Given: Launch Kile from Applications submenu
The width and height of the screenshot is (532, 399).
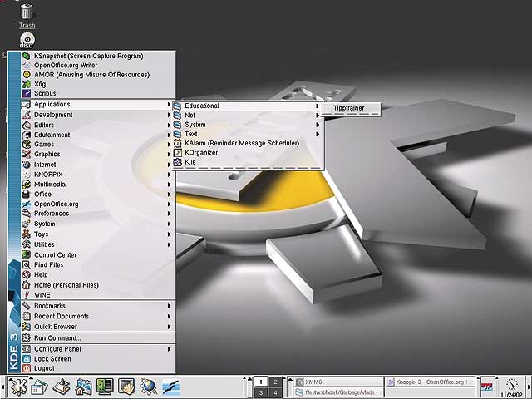Looking at the screenshot, I should click(247, 163).
